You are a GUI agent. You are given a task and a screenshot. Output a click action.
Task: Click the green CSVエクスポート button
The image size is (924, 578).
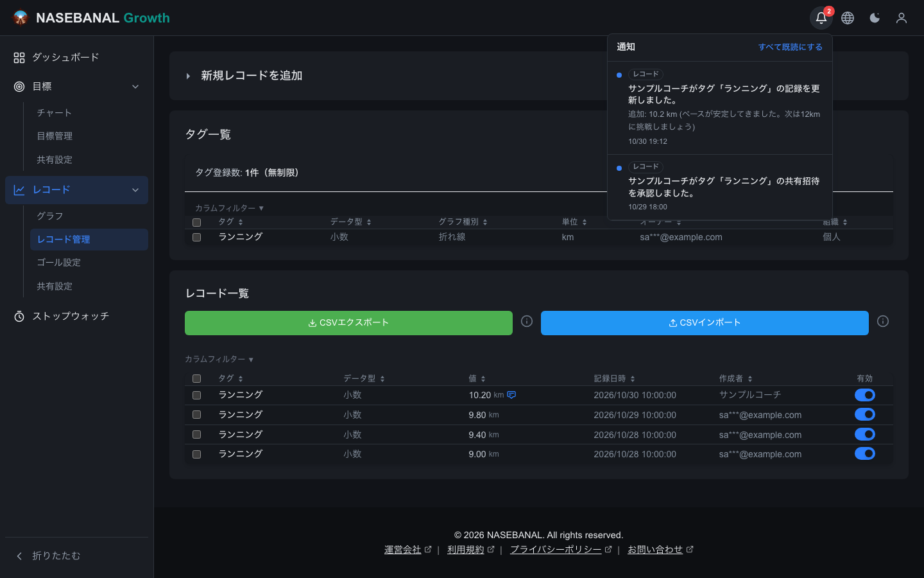click(348, 323)
